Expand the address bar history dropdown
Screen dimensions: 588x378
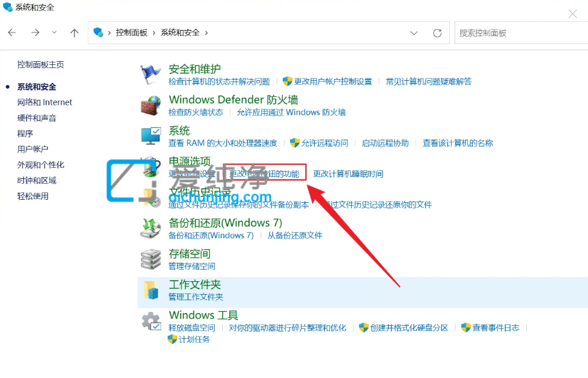point(414,33)
